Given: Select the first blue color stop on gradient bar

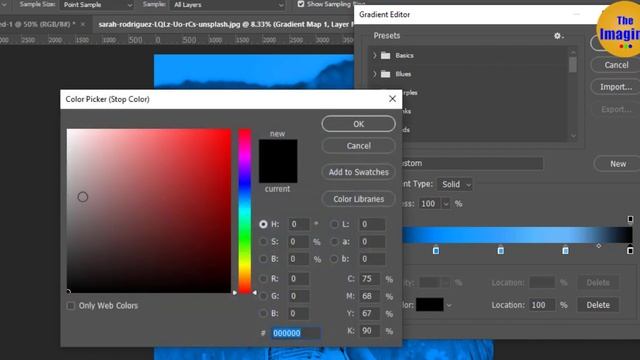Looking at the screenshot, I should (x=436, y=250).
